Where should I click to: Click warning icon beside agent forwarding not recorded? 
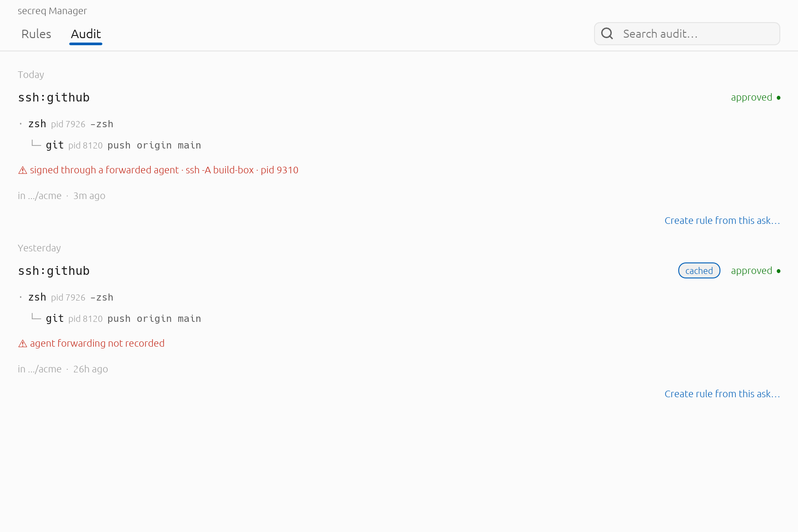(x=23, y=344)
